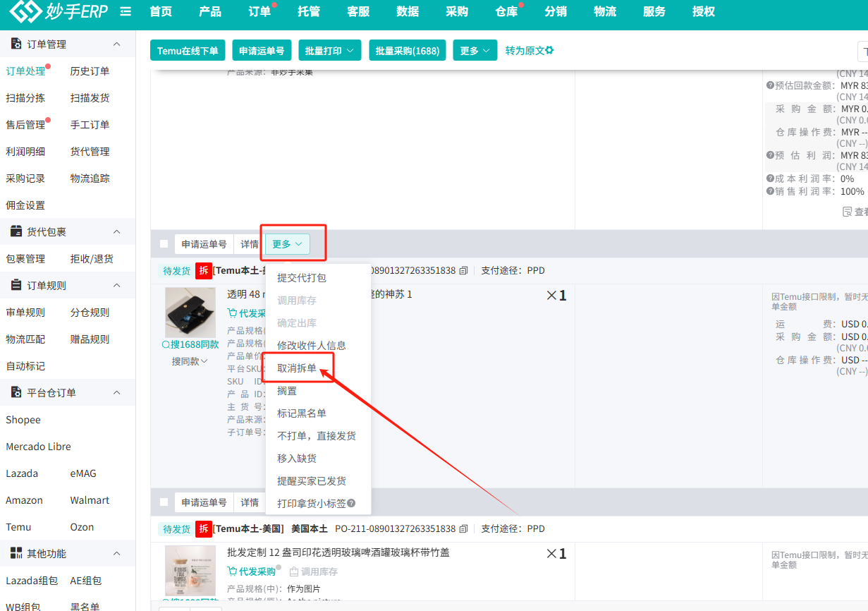Viewport: 868px width, 611px height.
Task: Click the Temu在线下单 button
Action: point(188,51)
